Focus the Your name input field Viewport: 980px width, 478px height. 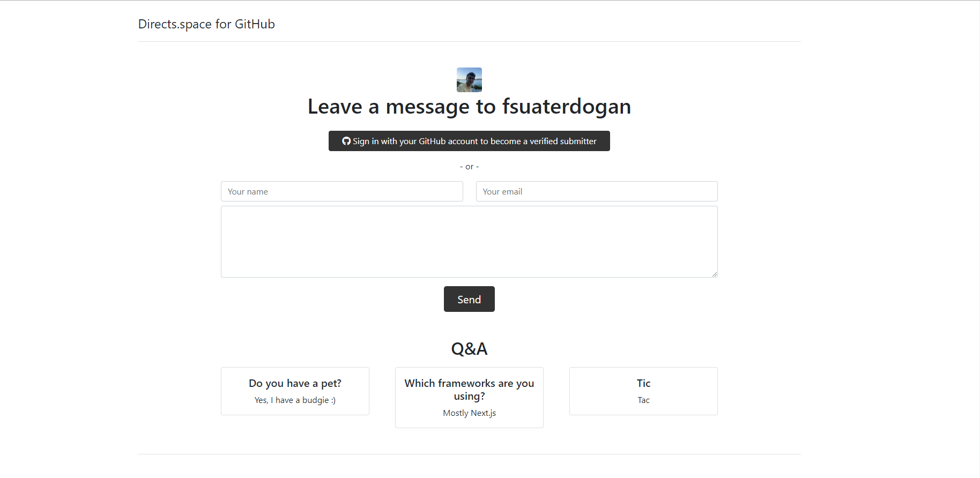point(342,191)
